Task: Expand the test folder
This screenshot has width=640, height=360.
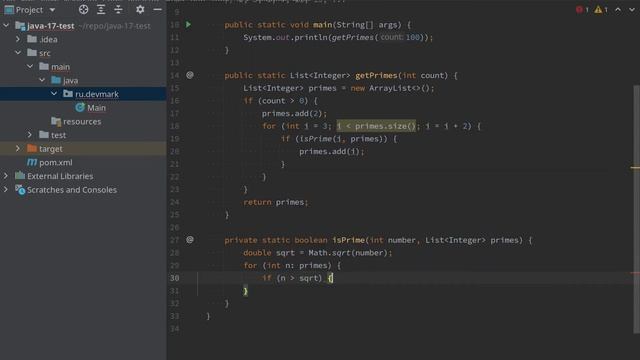Action: (30, 134)
